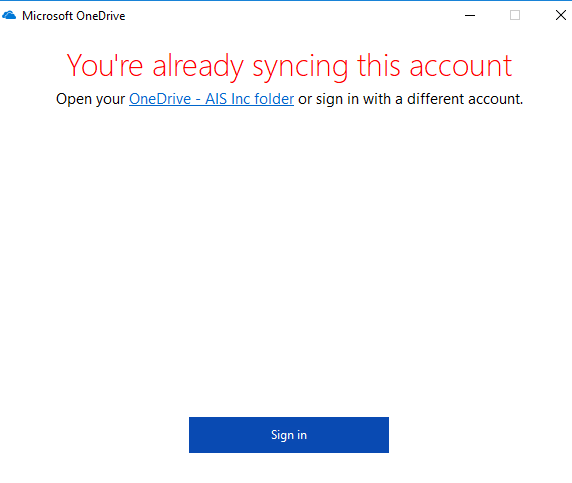The width and height of the screenshot is (572, 483).
Task: Click the greyed-out maximize window icon
Action: click(x=515, y=15)
